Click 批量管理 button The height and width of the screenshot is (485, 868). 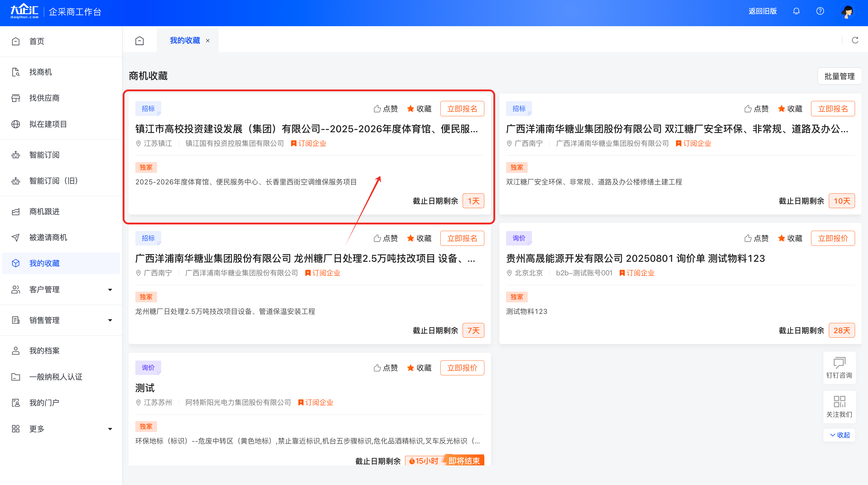click(x=839, y=76)
